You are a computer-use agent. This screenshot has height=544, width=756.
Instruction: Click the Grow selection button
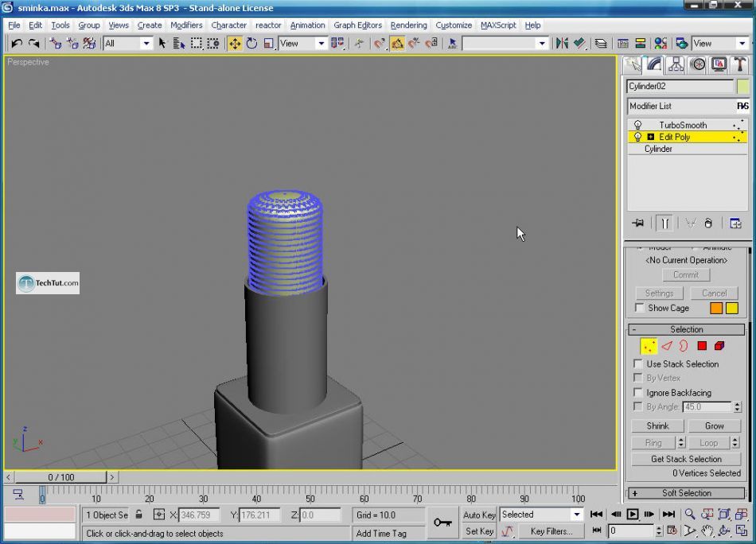tap(714, 425)
